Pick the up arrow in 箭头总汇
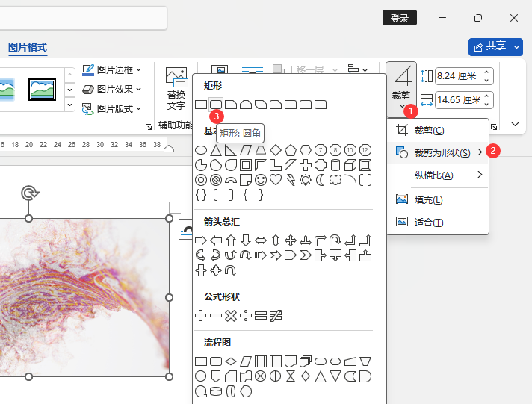The height and width of the screenshot is (404, 532). click(231, 241)
